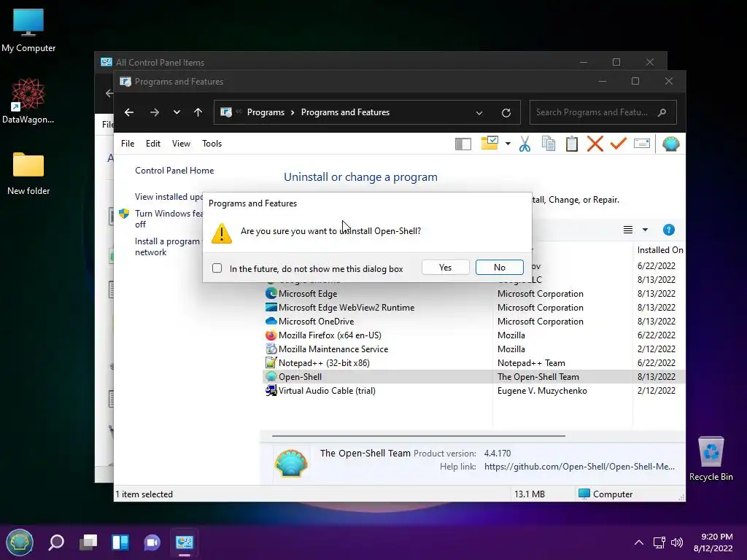Select the New folder desktop icon
Image resolution: width=747 pixels, height=560 pixels.
click(28, 174)
